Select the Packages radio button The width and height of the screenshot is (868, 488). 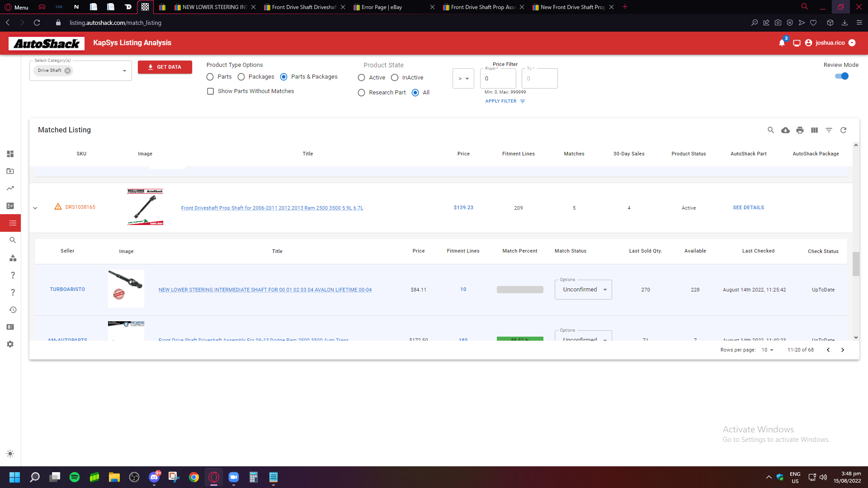coord(241,77)
